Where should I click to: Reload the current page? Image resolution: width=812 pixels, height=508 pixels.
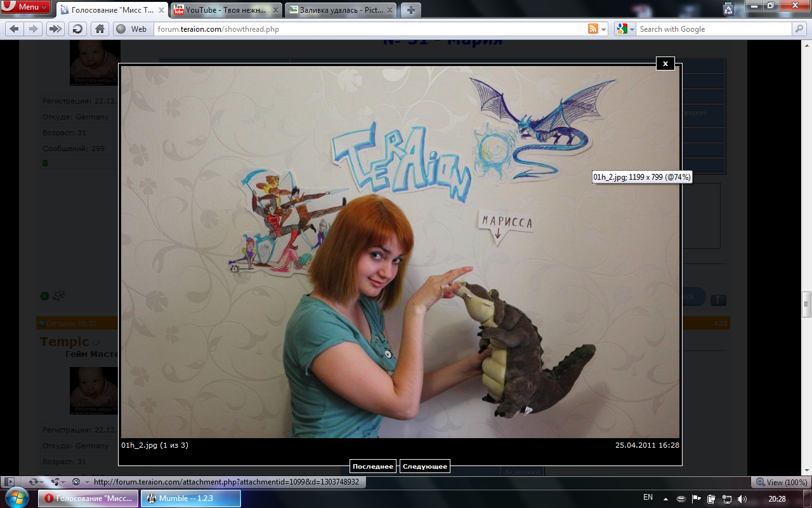click(77, 29)
